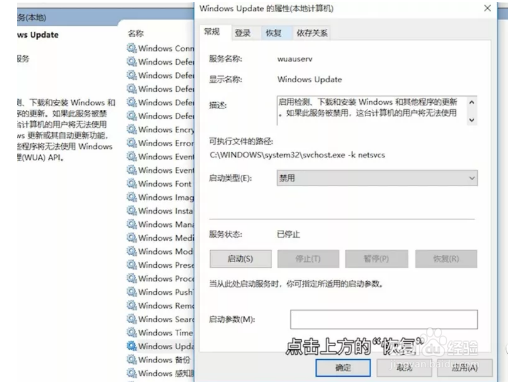The width and height of the screenshot is (508, 382).
Task: Click the 启动(S) button to start service
Action: 240,259
